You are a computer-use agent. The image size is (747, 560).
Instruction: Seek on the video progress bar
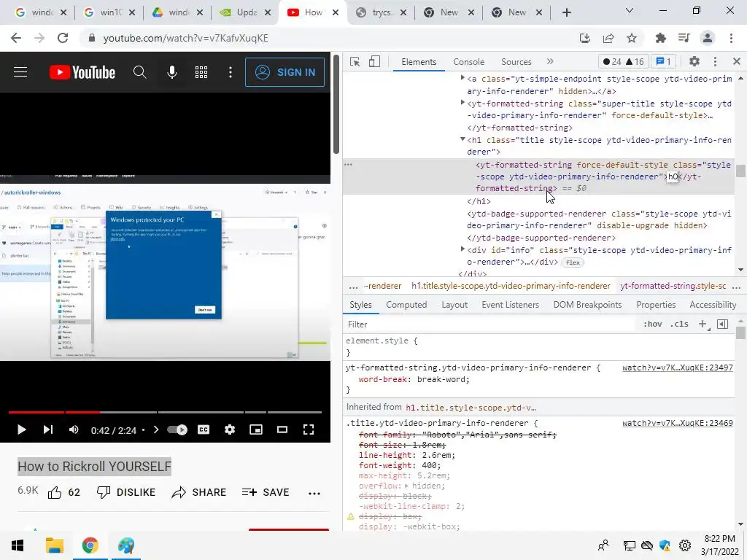[165, 412]
